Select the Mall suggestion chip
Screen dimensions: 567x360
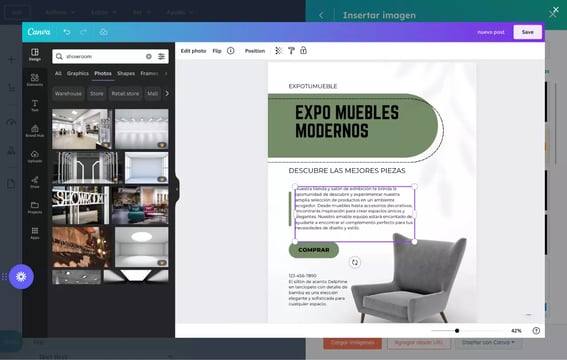153,94
